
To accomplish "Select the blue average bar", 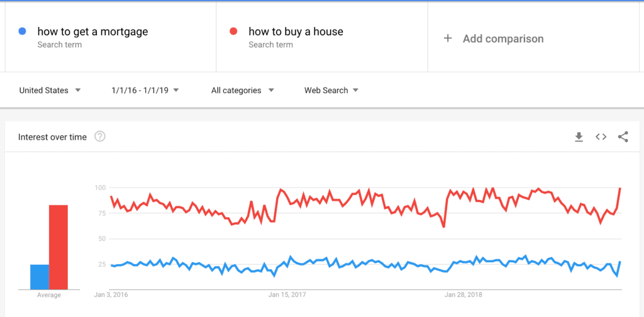I will pyautogui.click(x=40, y=277).
